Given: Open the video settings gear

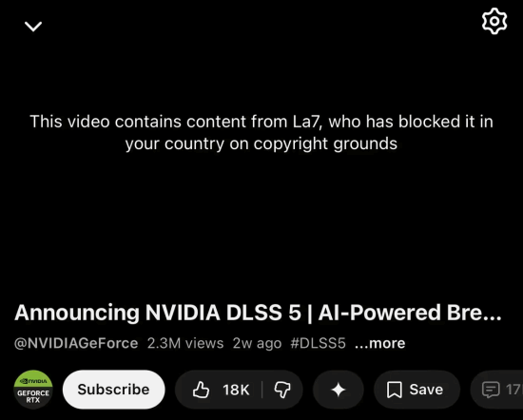Looking at the screenshot, I should [494, 21].
